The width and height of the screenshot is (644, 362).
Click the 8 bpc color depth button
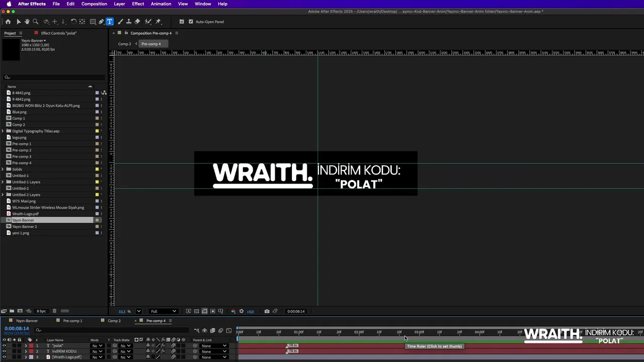click(x=41, y=311)
